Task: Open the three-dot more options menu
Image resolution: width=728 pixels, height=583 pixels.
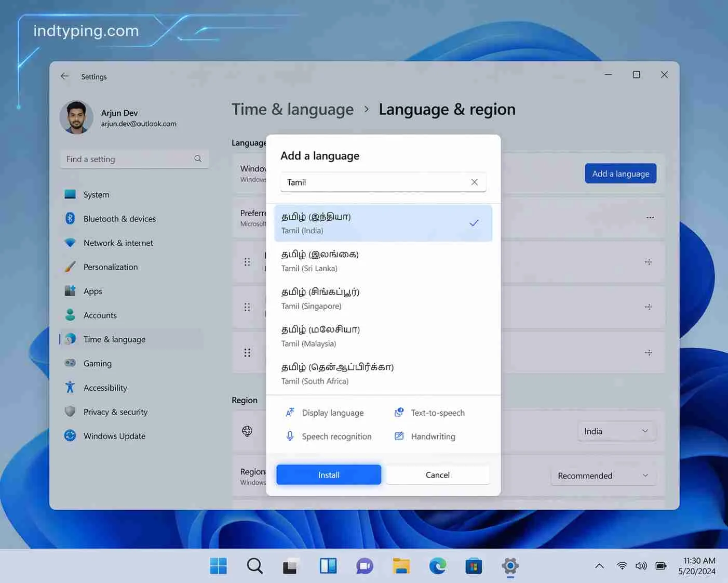Action: tap(650, 218)
